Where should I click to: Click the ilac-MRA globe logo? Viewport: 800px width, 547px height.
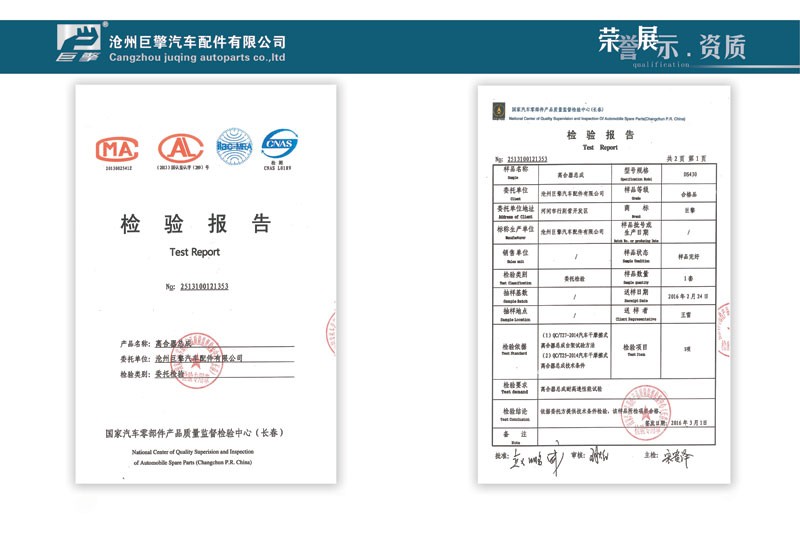(233, 146)
